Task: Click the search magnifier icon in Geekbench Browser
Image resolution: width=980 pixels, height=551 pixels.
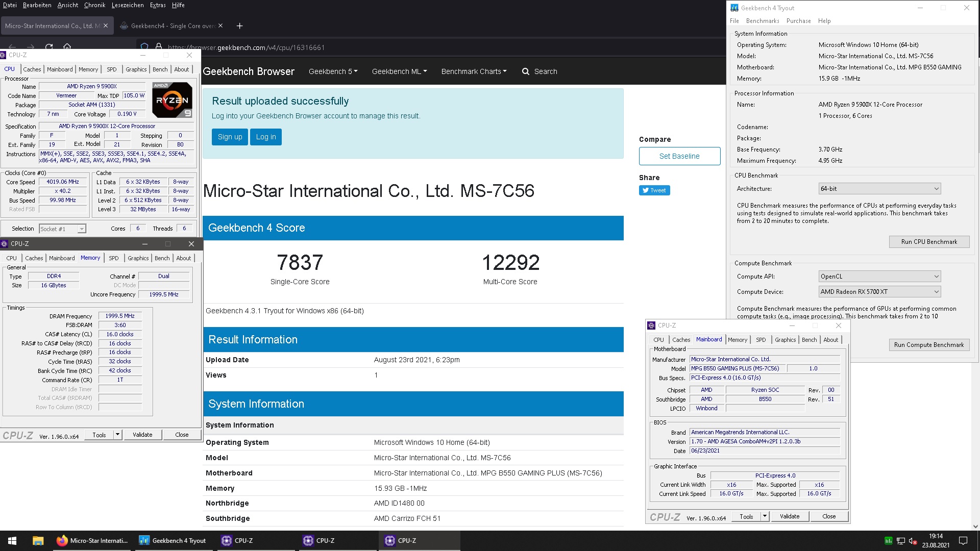Action: coord(526,71)
